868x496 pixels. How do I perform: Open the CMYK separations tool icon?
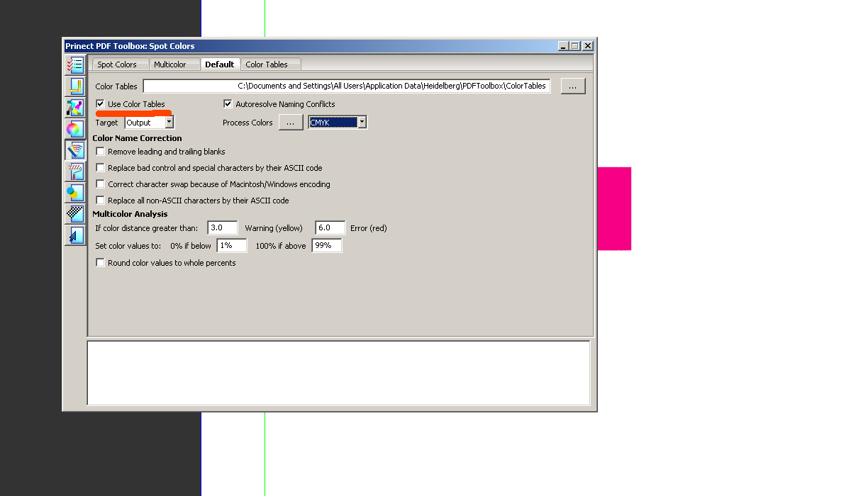(x=74, y=108)
